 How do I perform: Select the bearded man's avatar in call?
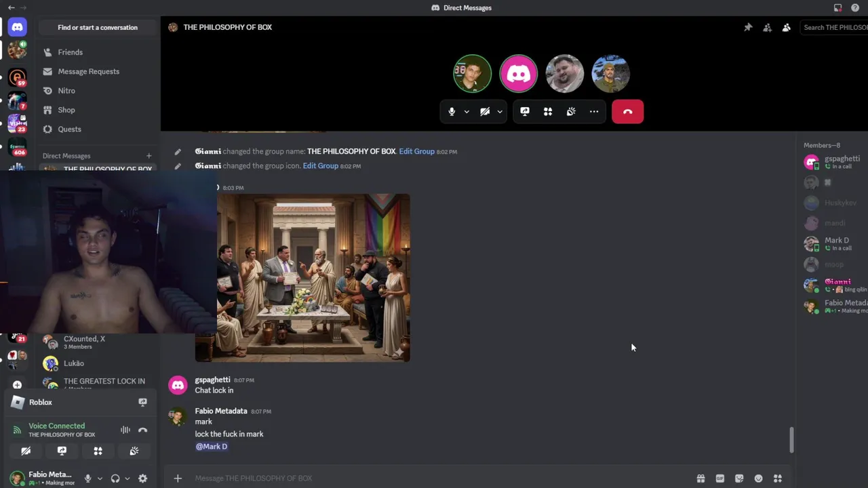point(565,73)
